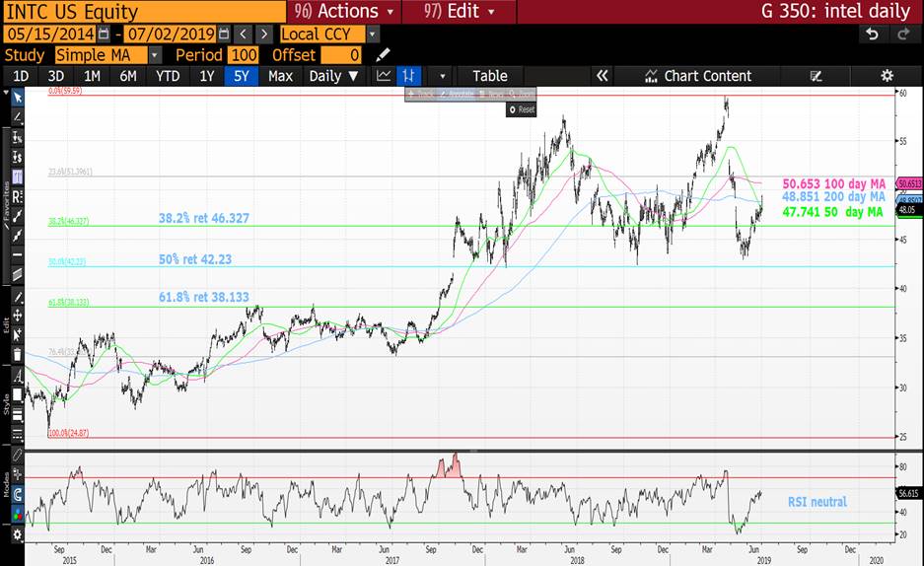Select the pointer arrow tool
924x566 pixels.
click(18, 98)
